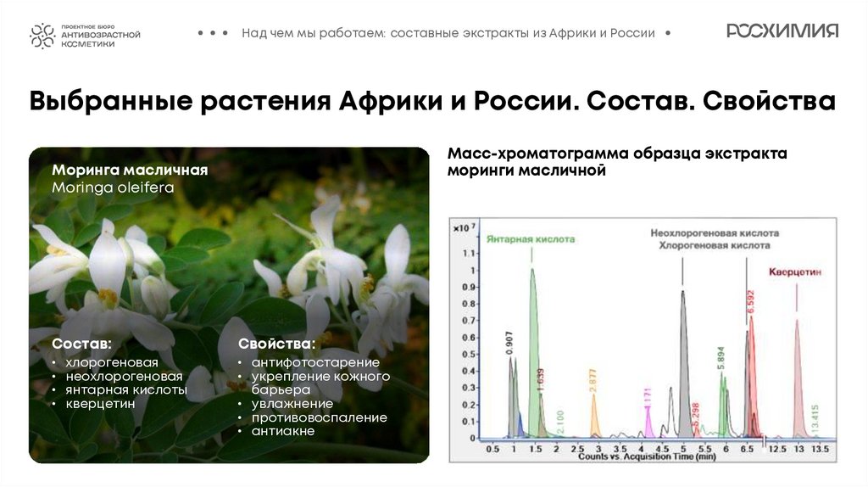Click the 'кверцетин' list item
Image resolution: width=868 pixels, height=487 pixels.
click(x=100, y=404)
